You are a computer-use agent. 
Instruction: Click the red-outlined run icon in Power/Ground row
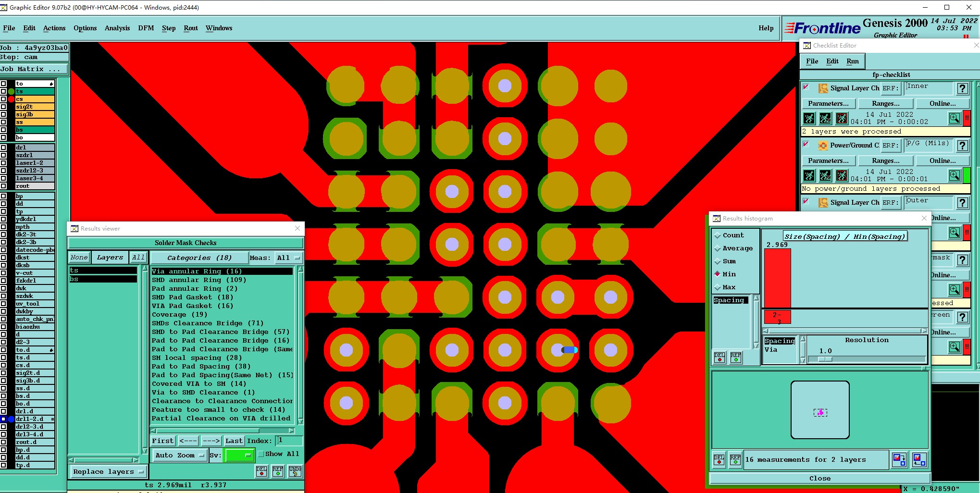(842, 175)
